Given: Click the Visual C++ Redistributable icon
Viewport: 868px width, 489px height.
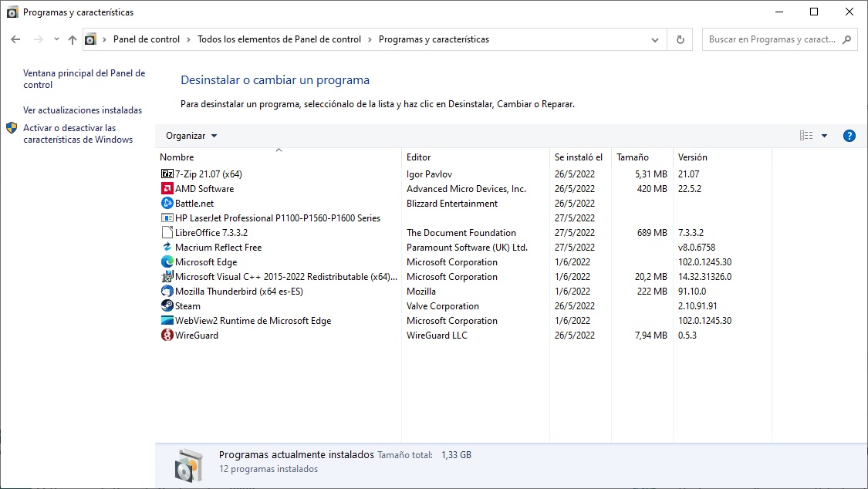Looking at the screenshot, I should coord(167,277).
